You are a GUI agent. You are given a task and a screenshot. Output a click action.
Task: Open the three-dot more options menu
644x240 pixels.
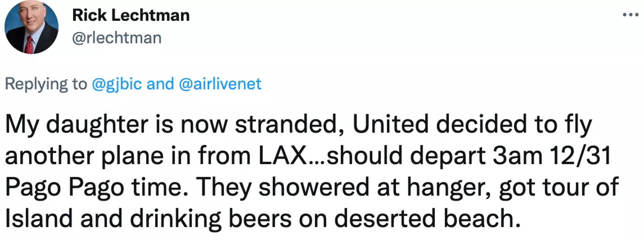click(x=631, y=14)
